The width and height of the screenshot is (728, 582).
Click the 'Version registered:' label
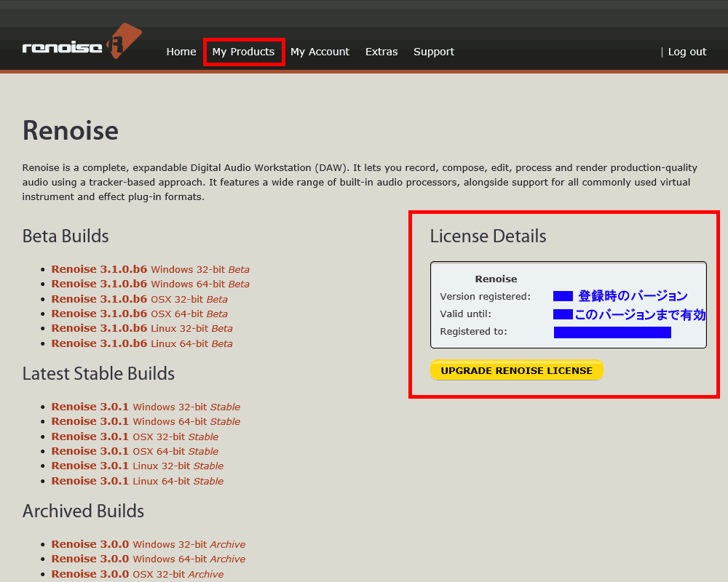tap(485, 297)
